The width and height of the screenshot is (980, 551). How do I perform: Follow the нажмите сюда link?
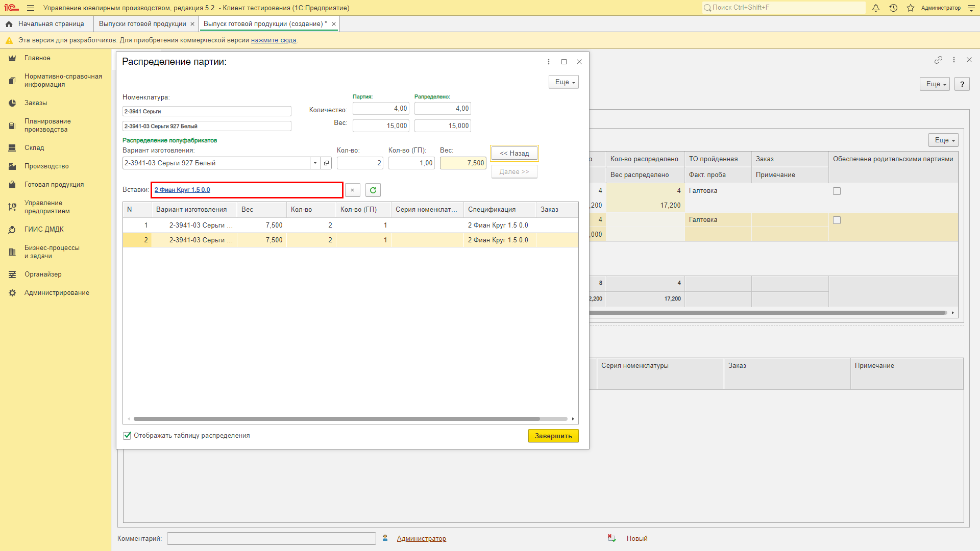click(x=274, y=40)
